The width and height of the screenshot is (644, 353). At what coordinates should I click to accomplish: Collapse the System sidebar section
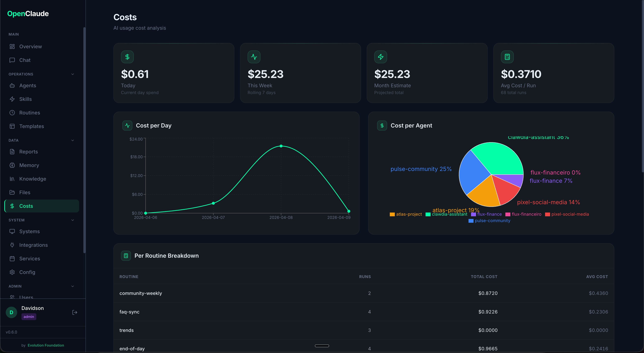coord(72,220)
